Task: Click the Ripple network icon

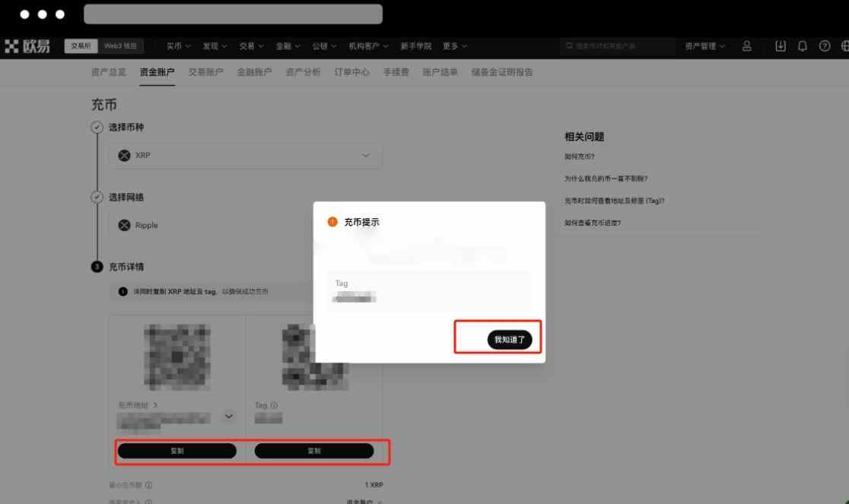Action: pyautogui.click(x=125, y=225)
